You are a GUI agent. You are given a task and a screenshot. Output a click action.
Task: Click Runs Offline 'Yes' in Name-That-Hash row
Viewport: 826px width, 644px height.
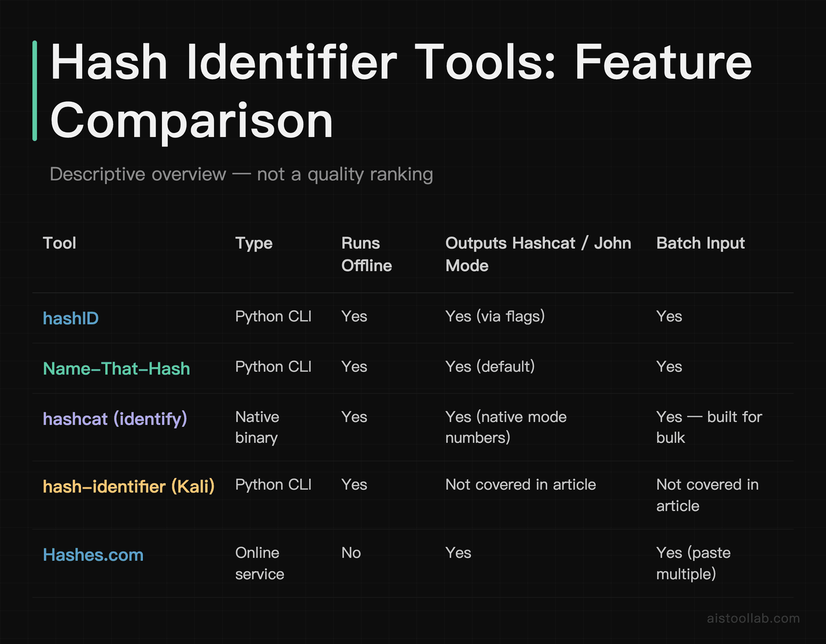(354, 367)
